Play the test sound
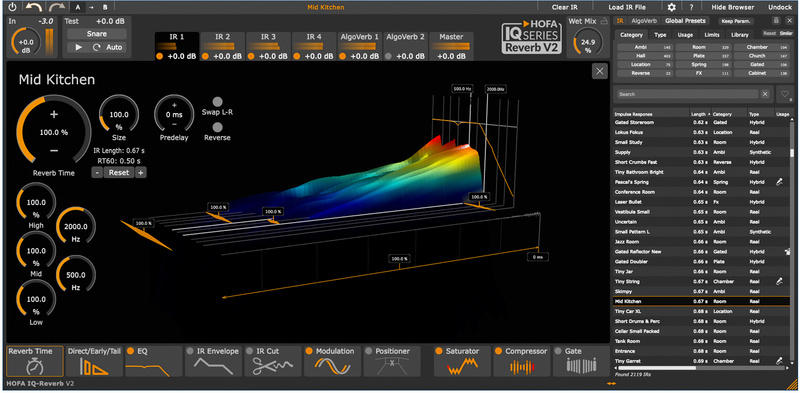Screen dimensions: 800x393 click(x=79, y=47)
